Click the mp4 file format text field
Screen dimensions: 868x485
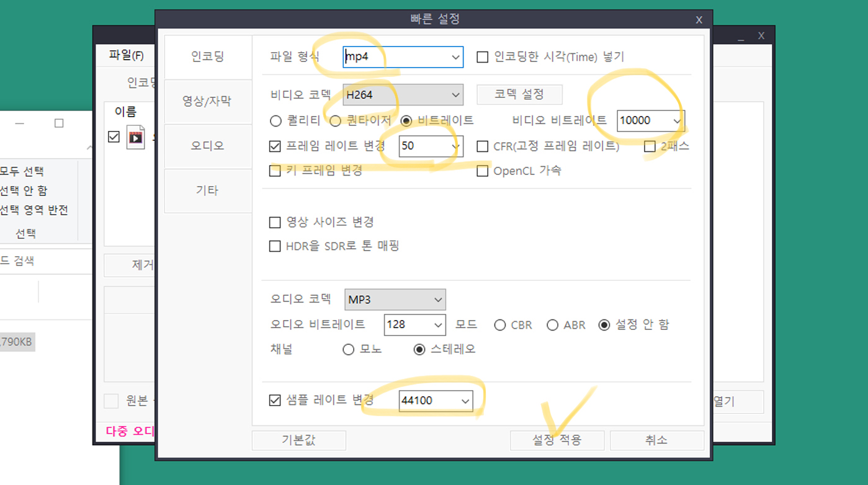395,57
